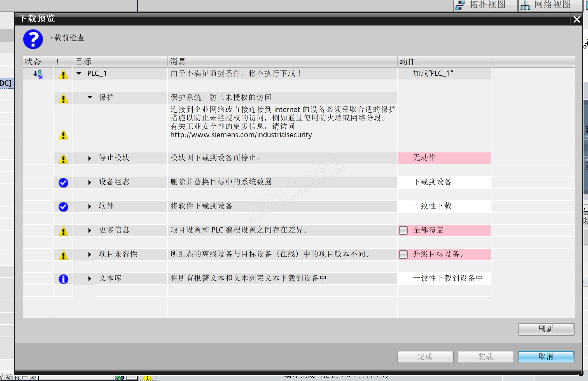588x381 pixels.
Task: Click the blue question mark help icon
Action: [x=33, y=40]
